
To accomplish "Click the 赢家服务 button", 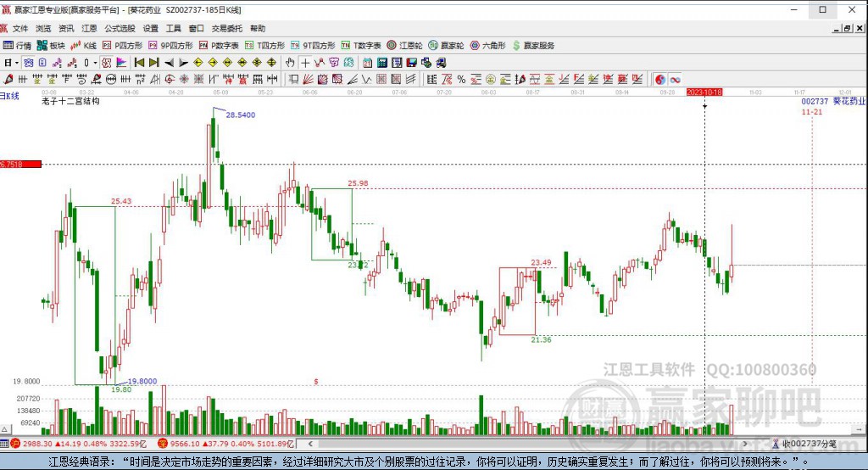I will [x=534, y=46].
